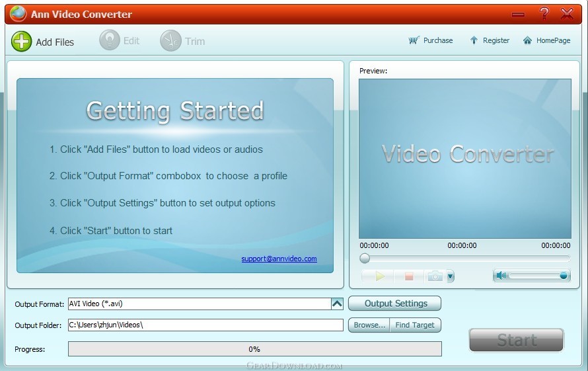The image size is (588, 371).
Task: Click the Trim toolbar label
Action: pos(195,41)
